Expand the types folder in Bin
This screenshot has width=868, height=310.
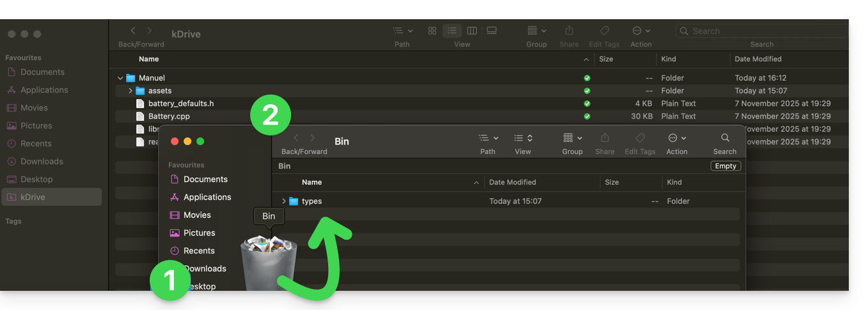284,201
